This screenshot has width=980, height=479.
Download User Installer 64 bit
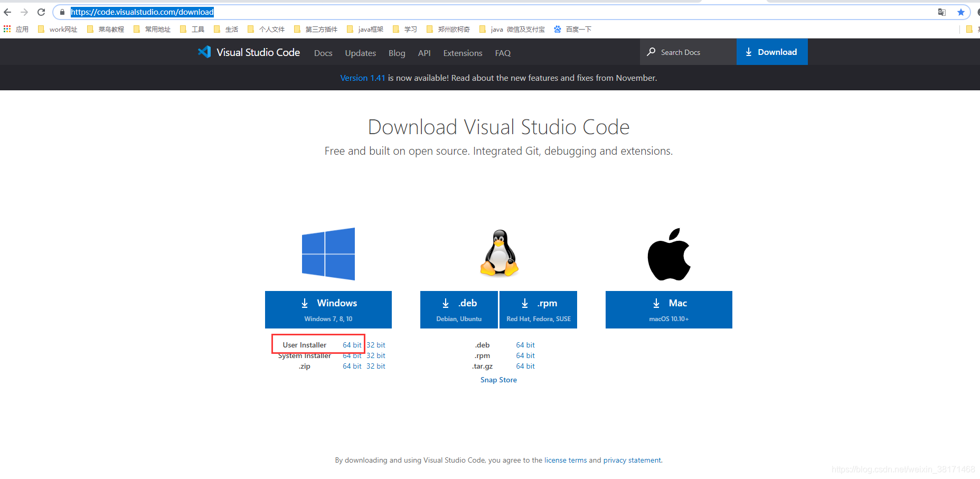pyautogui.click(x=352, y=345)
